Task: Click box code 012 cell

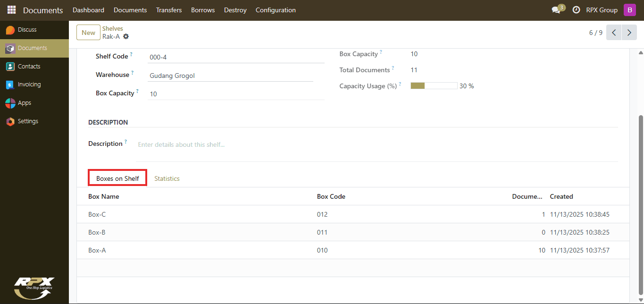Action: [x=322, y=214]
